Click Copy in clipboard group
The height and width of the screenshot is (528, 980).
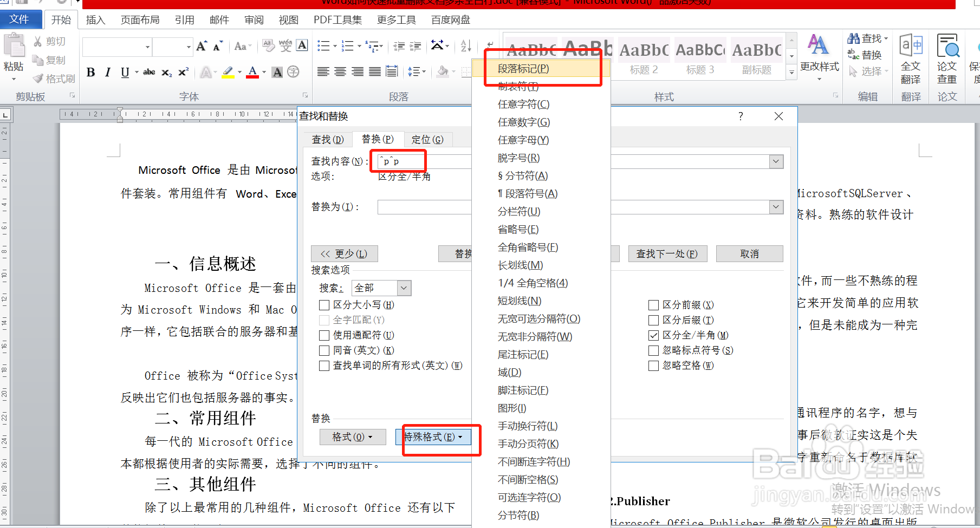(49, 60)
